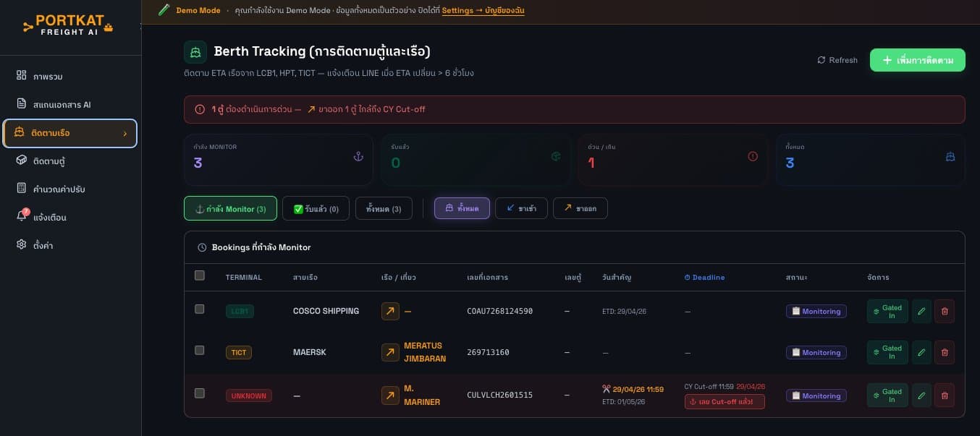
Task: Expand the chevron on ติดตามเรือ item
Action: click(x=125, y=133)
